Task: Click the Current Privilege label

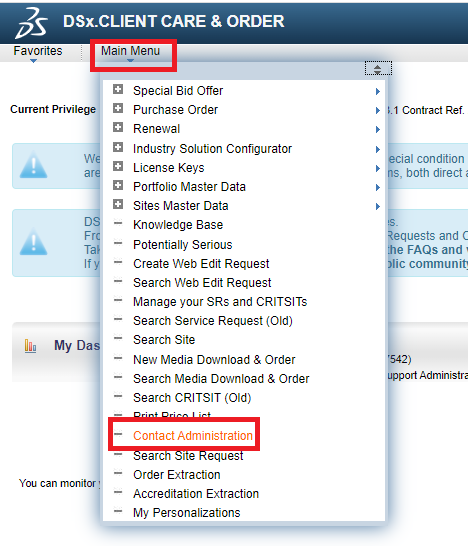Action: coord(53,109)
